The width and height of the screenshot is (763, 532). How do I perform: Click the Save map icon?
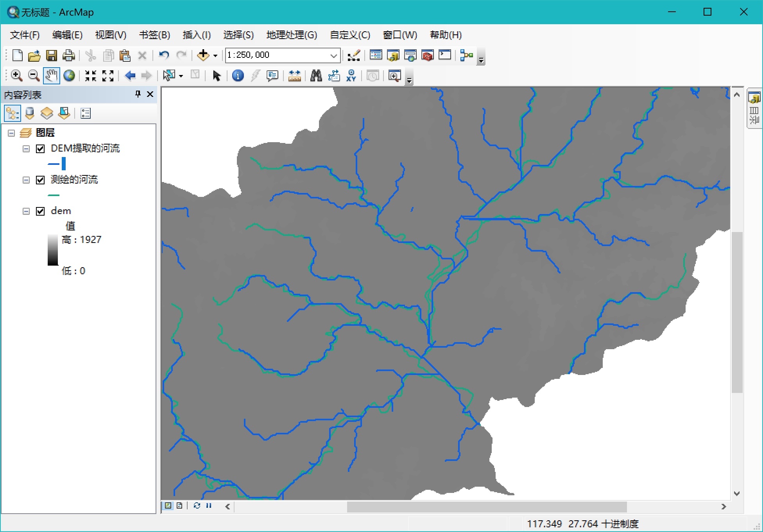point(52,55)
